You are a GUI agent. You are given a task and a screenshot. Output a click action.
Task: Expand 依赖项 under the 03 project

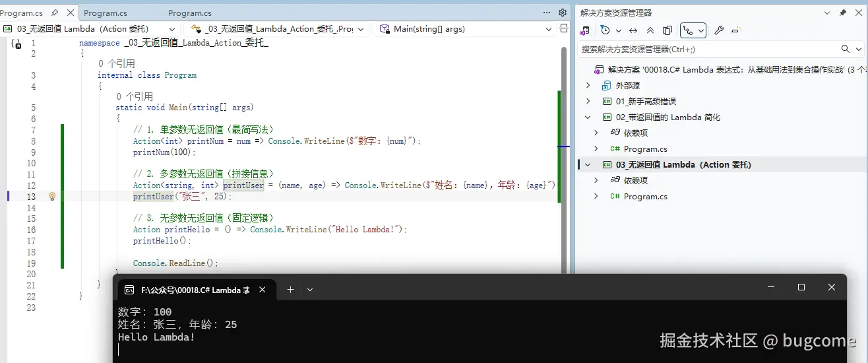click(x=596, y=180)
